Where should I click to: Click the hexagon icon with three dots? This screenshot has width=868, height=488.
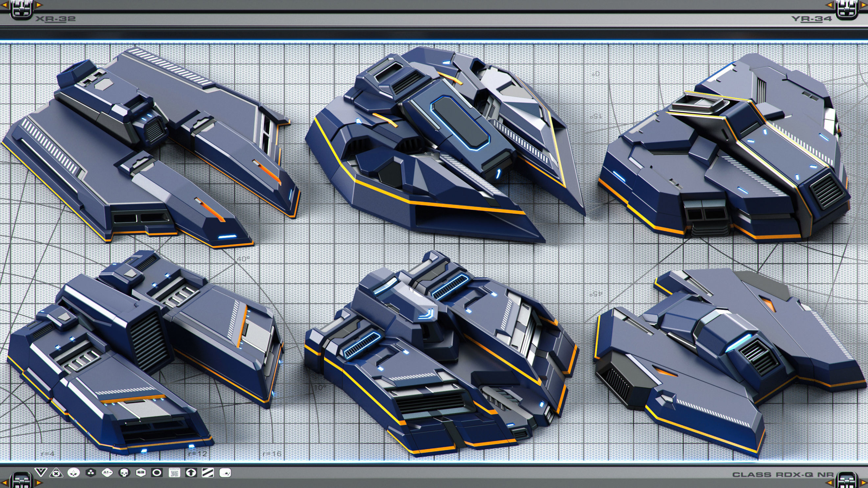click(90, 473)
